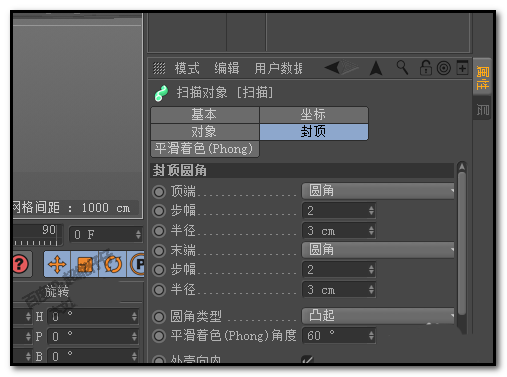Open the 圆角类型 凸起 dropdown
The height and width of the screenshot is (377, 507).
pos(378,315)
